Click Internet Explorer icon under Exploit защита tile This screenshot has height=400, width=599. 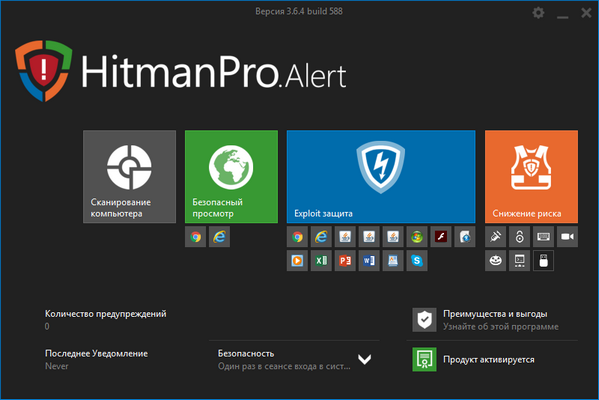[x=321, y=237]
